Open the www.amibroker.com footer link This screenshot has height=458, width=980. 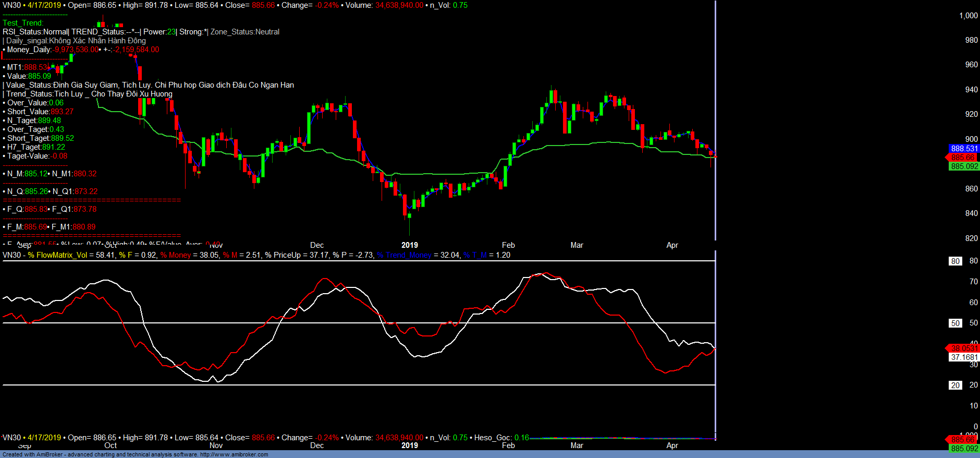tap(234, 454)
